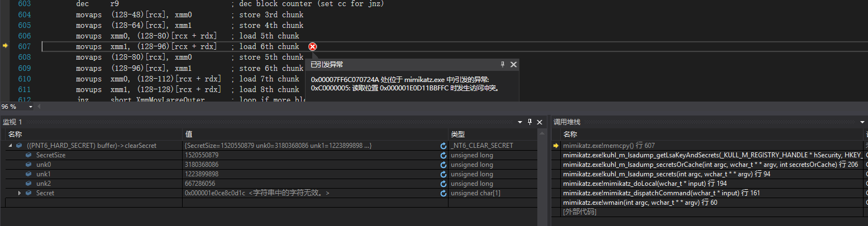The width and height of the screenshot is (868, 226).
Task: Refresh the unk0 value
Action: pos(443,165)
